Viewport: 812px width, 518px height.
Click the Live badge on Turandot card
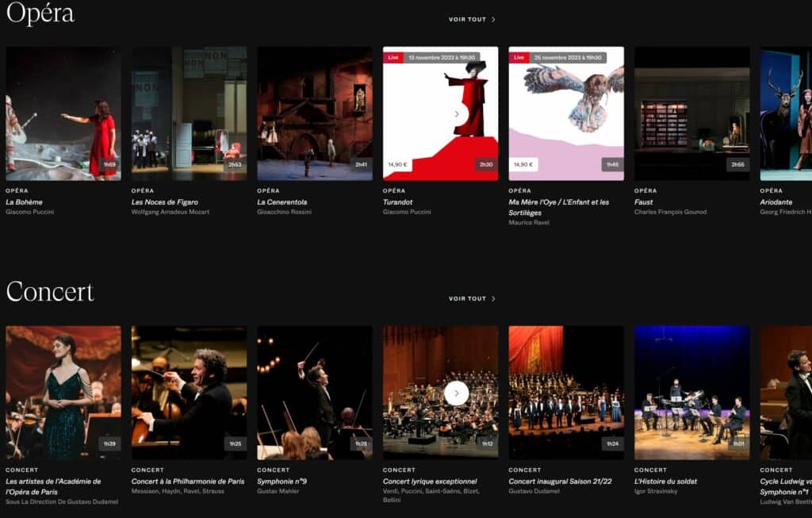(x=393, y=57)
